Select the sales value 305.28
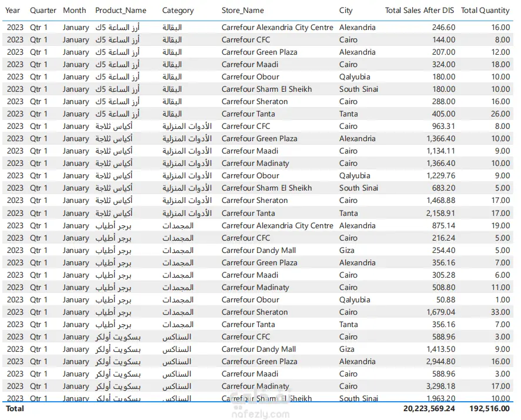The image size is (521, 420). click(x=443, y=275)
